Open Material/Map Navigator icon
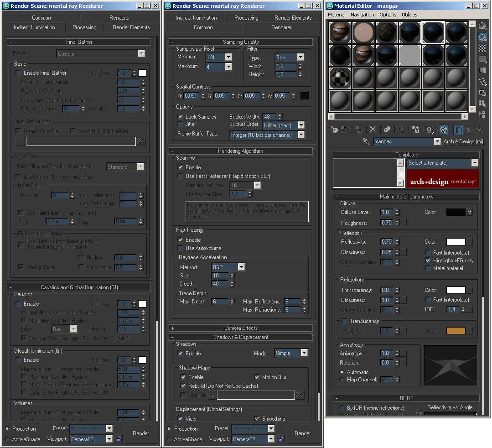The width and height of the screenshot is (492, 448). (x=482, y=115)
